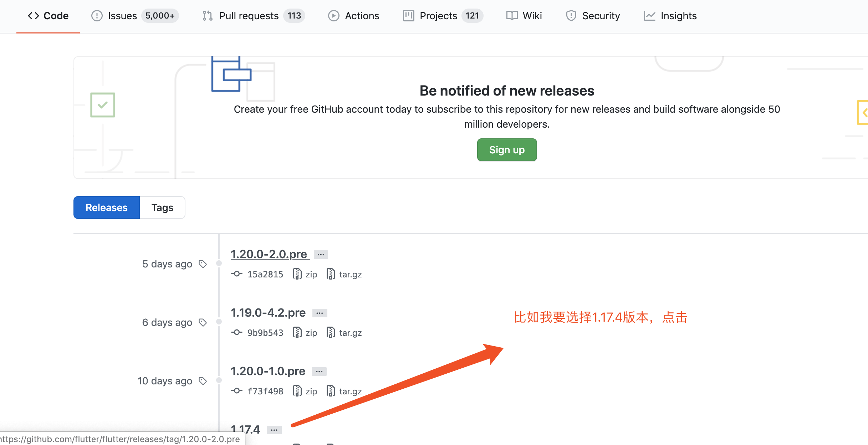Click the Wiki book icon

point(512,16)
